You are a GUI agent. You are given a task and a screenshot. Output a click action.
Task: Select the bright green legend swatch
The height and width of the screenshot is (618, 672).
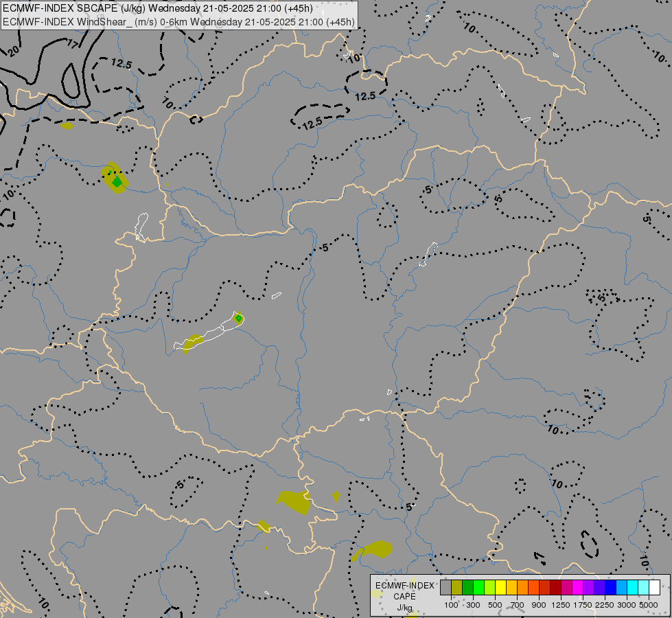pyautogui.click(x=478, y=587)
